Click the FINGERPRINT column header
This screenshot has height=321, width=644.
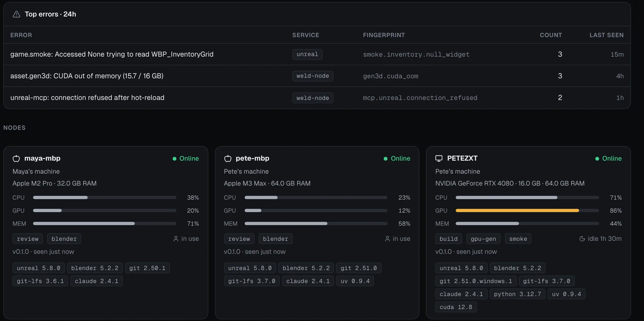tap(384, 35)
